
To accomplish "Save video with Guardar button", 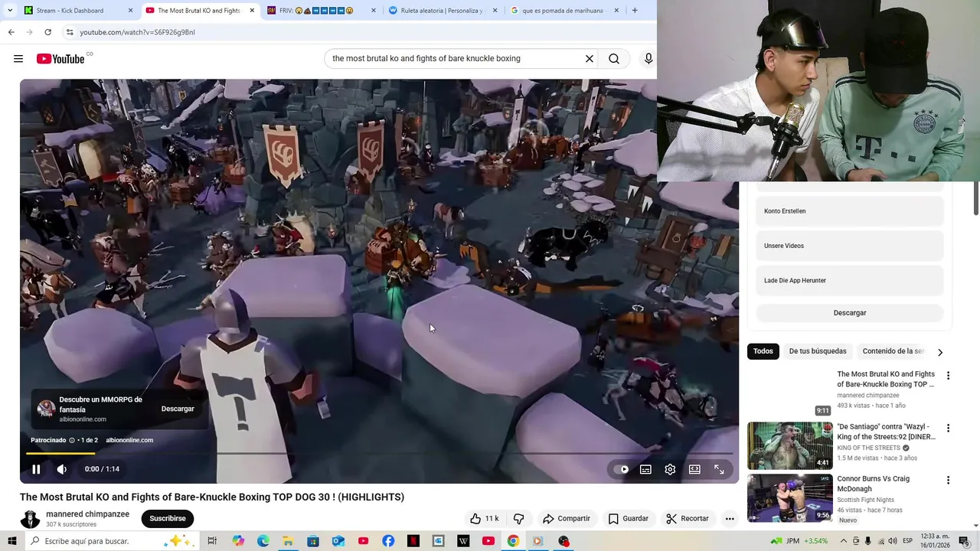I will tap(628, 518).
